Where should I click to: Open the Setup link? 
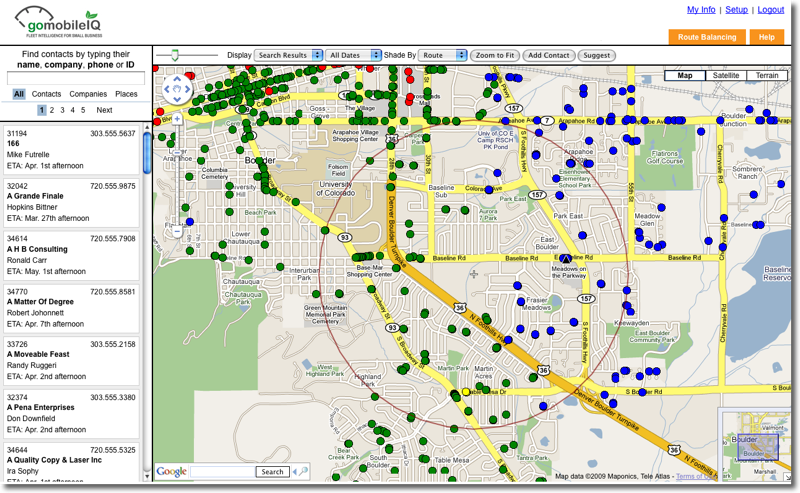coord(736,10)
